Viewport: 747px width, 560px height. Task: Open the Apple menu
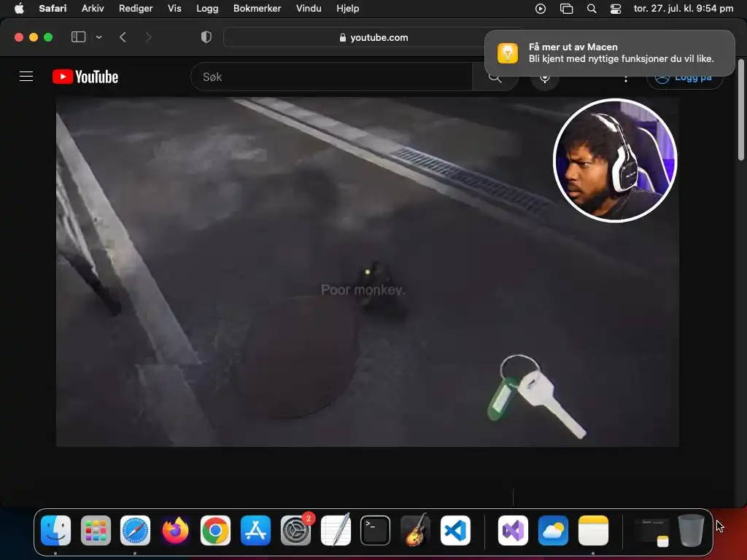pyautogui.click(x=18, y=8)
